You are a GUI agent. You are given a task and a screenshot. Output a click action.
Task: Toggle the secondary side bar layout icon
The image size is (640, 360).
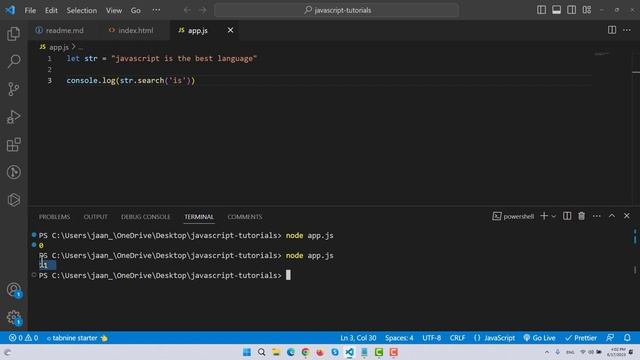pyautogui.click(x=571, y=10)
